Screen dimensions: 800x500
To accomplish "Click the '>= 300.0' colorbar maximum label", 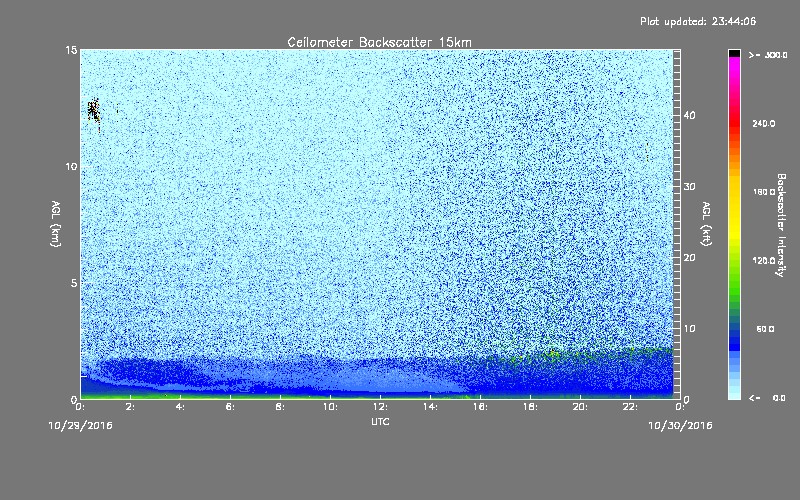I will coord(768,55).
